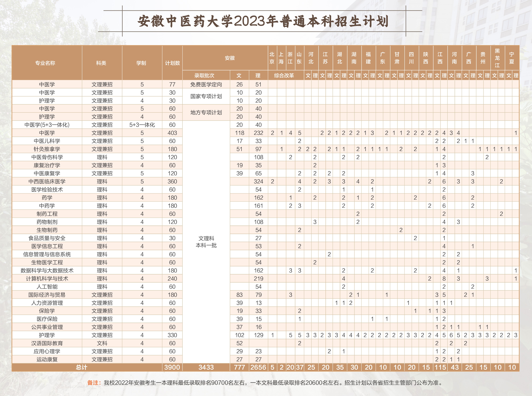Click the 5+3一体化 schooling length cell

click(142, 125)
